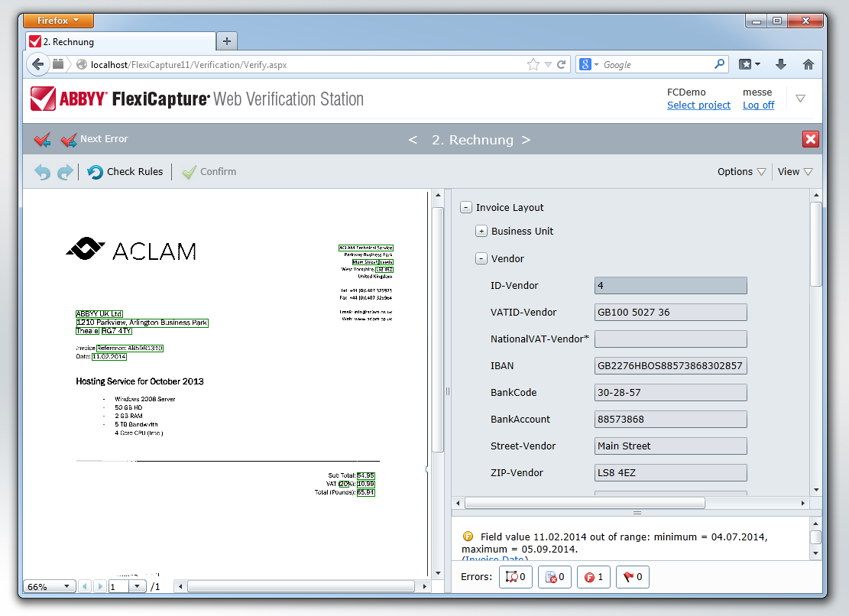Jump to the Next Error

(94, 139)
